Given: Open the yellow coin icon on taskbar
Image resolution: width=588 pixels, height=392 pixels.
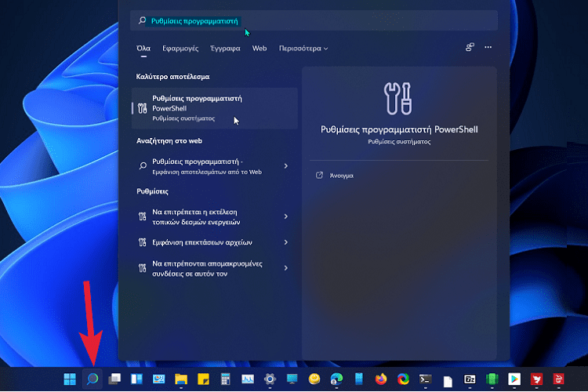Looking at the screenshot, I should pos(314,379).
